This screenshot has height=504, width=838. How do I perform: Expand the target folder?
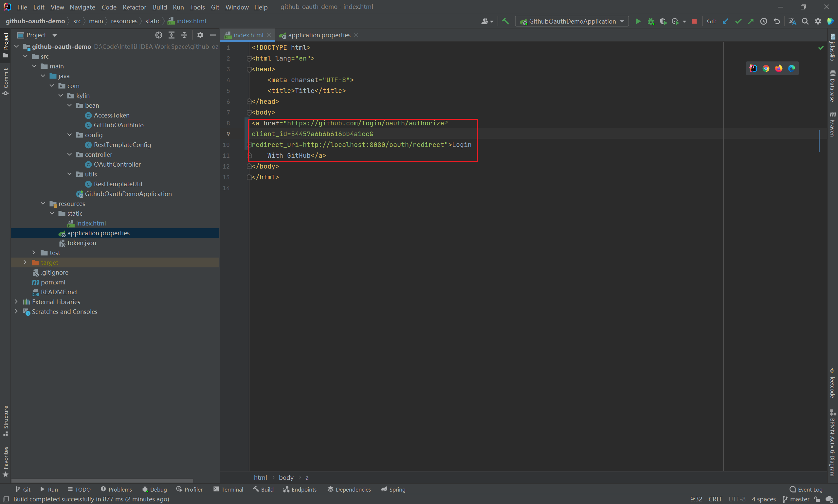click(x=25, y=262)
